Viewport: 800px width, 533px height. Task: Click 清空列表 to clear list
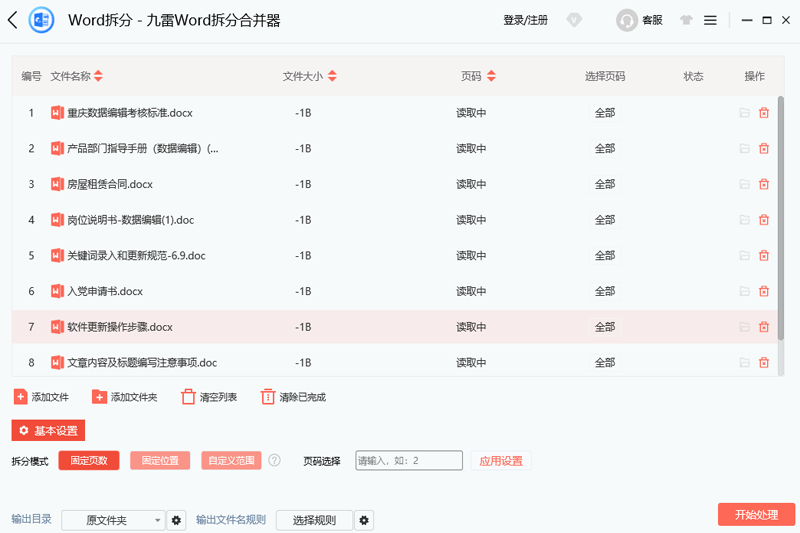(x=209, y=397)
